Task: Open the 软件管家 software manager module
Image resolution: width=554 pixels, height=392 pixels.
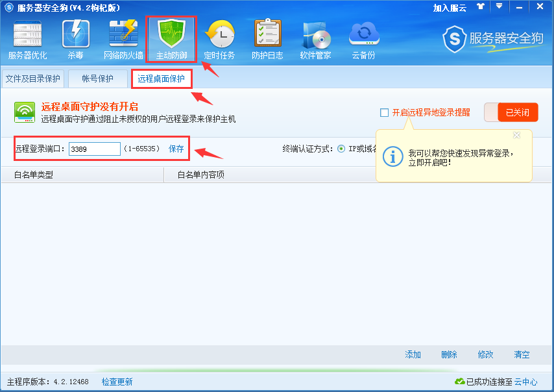Action: point(315,40)
